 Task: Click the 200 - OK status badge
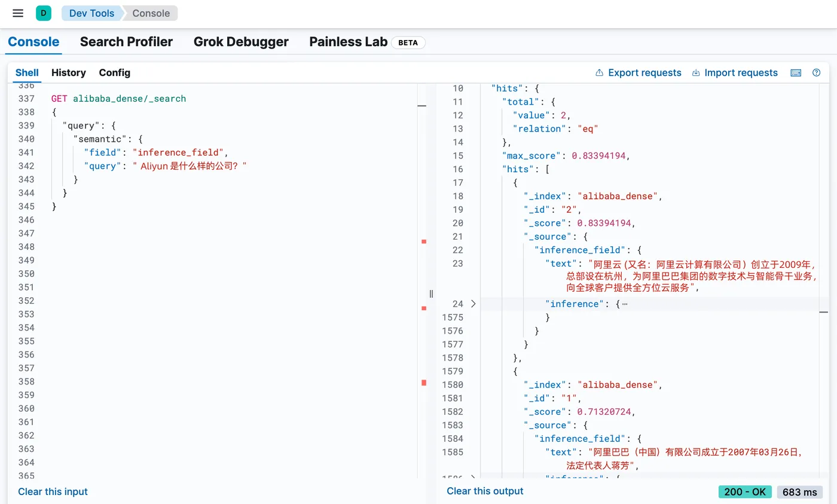(x=745, y=491)
